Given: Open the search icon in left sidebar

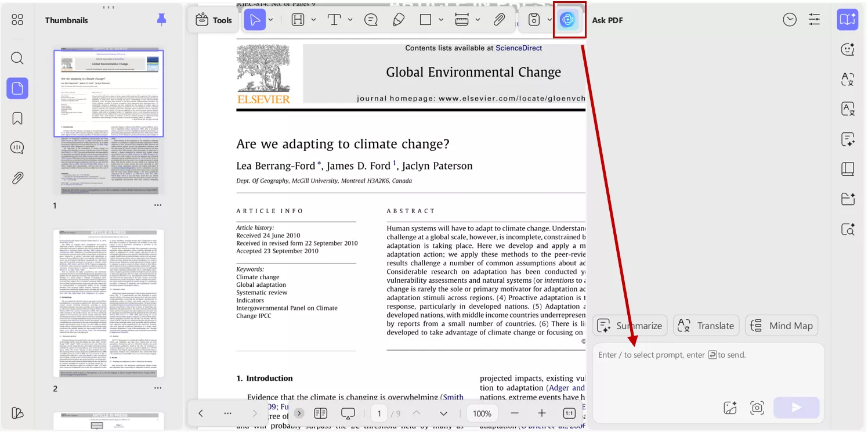Looking at the screenshot, I should (17, 58).
